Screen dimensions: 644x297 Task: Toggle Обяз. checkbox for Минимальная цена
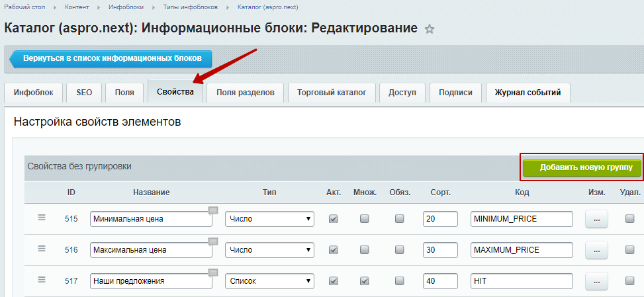click(399, 219)
